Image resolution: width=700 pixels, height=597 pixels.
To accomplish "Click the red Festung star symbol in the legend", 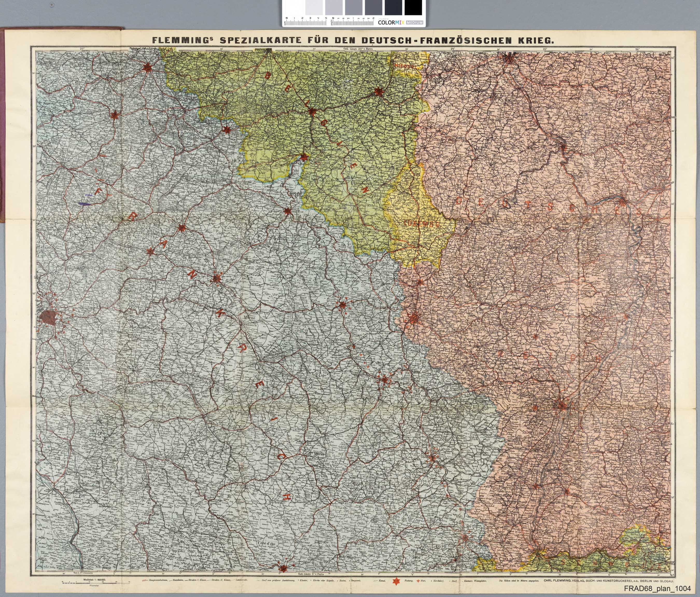I will tap(396, 581).
